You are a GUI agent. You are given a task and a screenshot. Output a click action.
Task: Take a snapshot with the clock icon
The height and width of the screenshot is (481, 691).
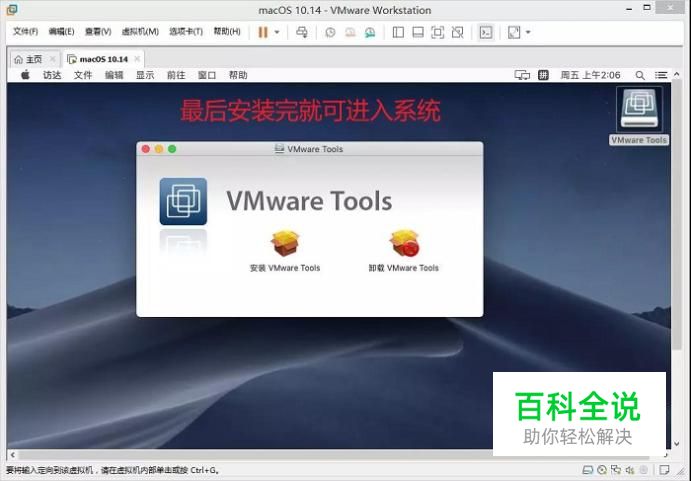click(330, 32)
